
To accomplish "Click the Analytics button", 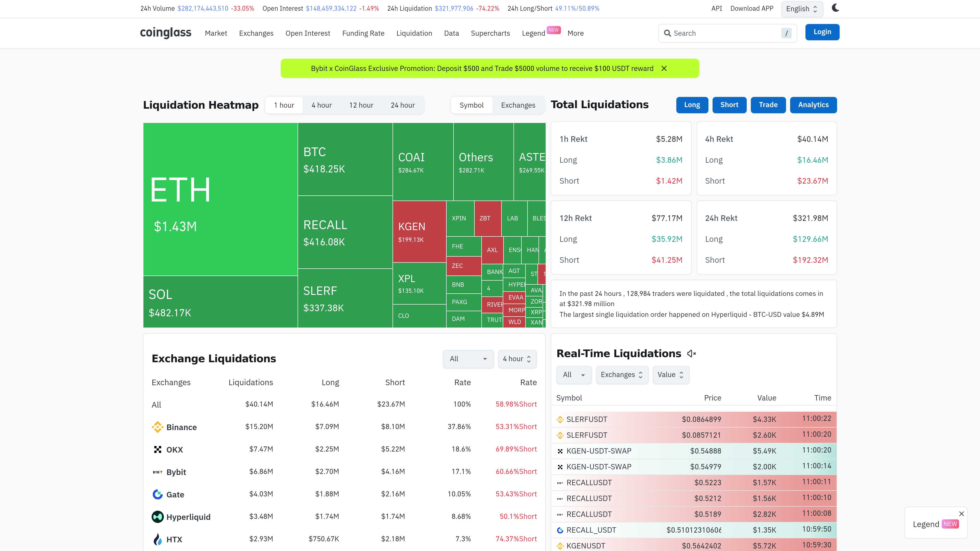I will [x=813, y=105].
